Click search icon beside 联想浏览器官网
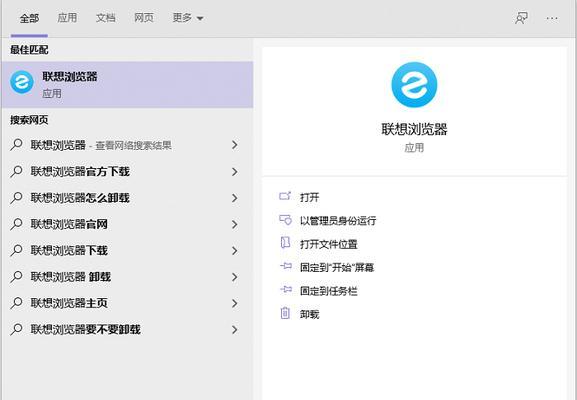This screenshot has width=577, height=400. pos(16,224)
